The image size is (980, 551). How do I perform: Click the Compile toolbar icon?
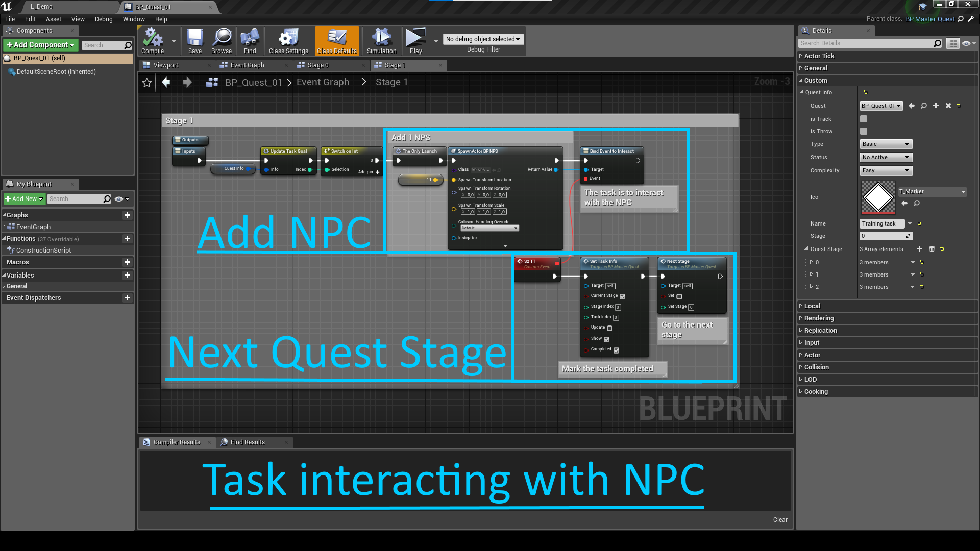(x=153, y=40)
